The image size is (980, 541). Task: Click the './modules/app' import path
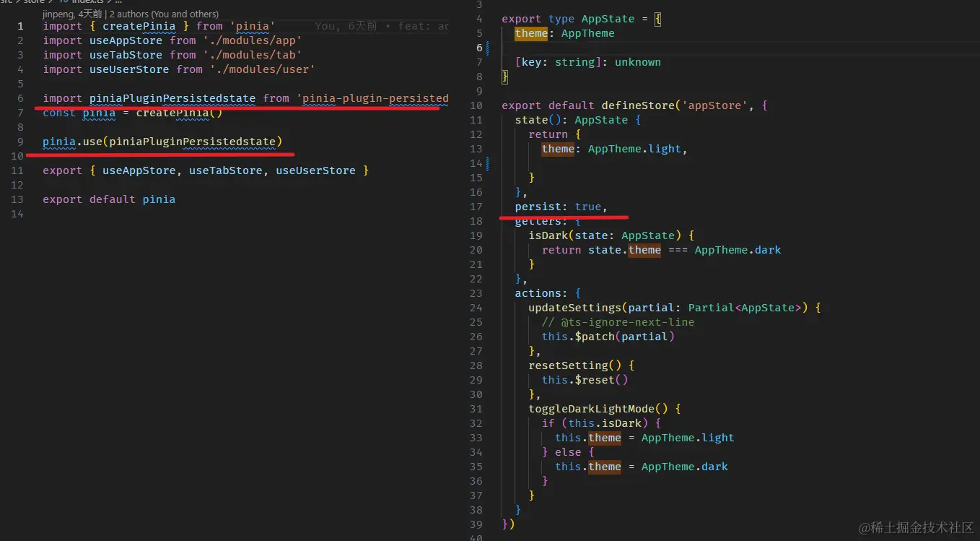tap(253, 40)
